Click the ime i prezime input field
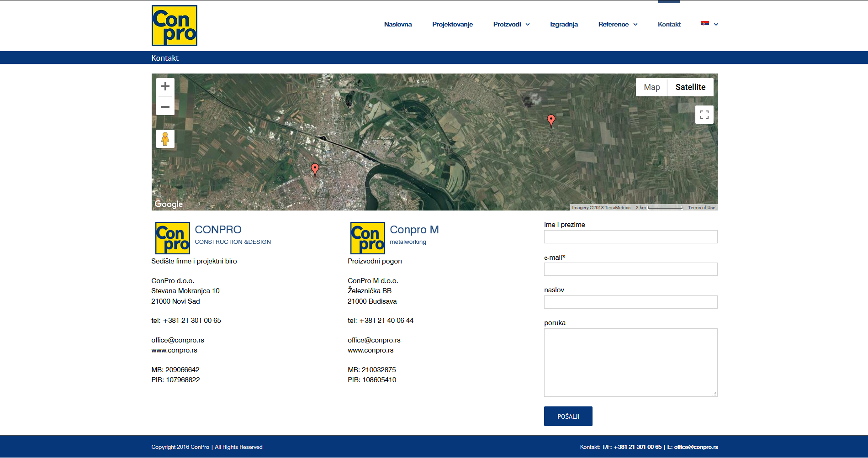This screenshot has width=868, height=458. (630, 237)
